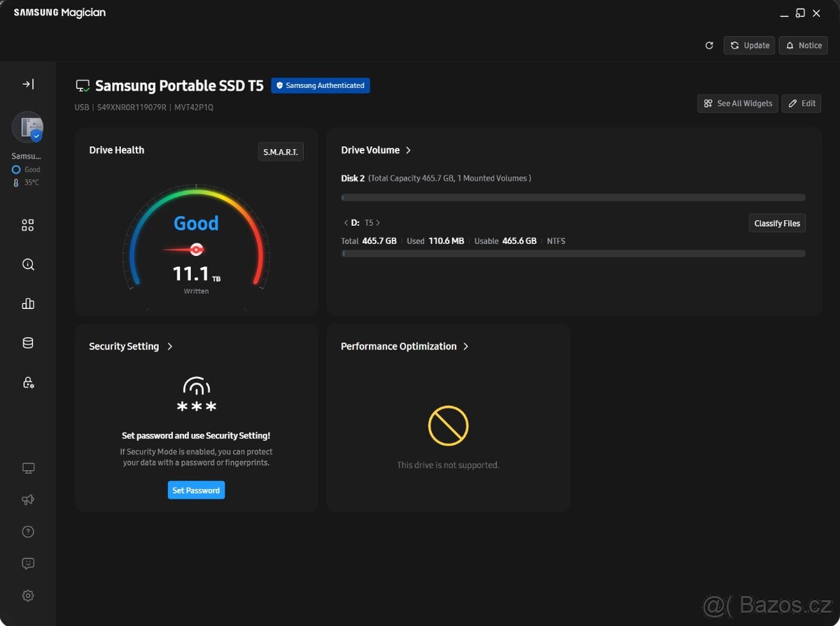Viewport: 840px width, 626px height.
Task: Expand the Performance Optimization section
Action: (x=465, y=346)
